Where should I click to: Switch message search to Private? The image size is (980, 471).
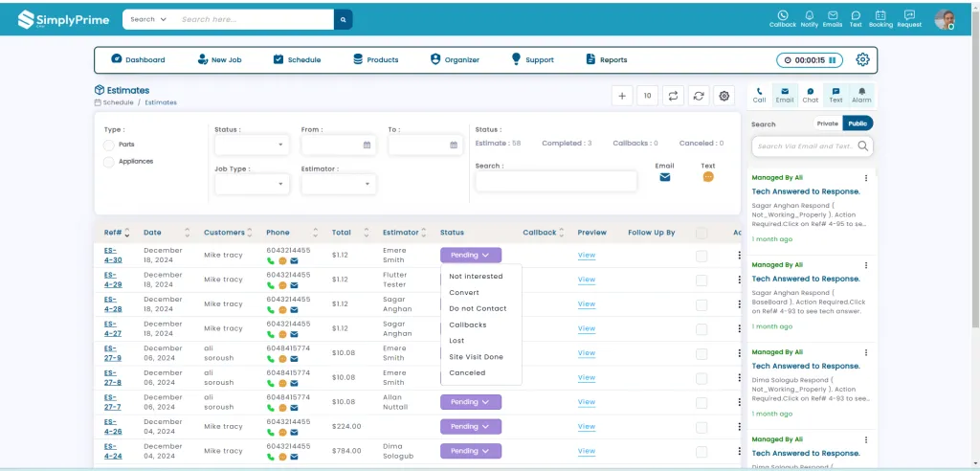827,123
